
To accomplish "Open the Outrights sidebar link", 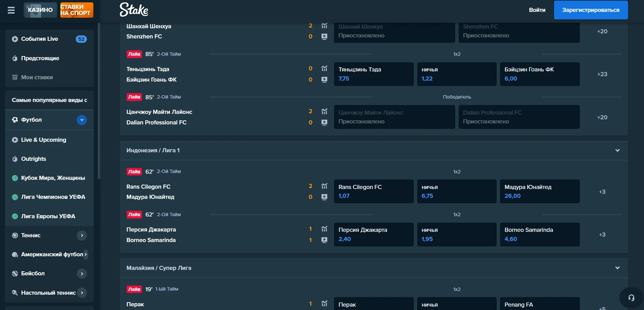I will click(49, 159).
